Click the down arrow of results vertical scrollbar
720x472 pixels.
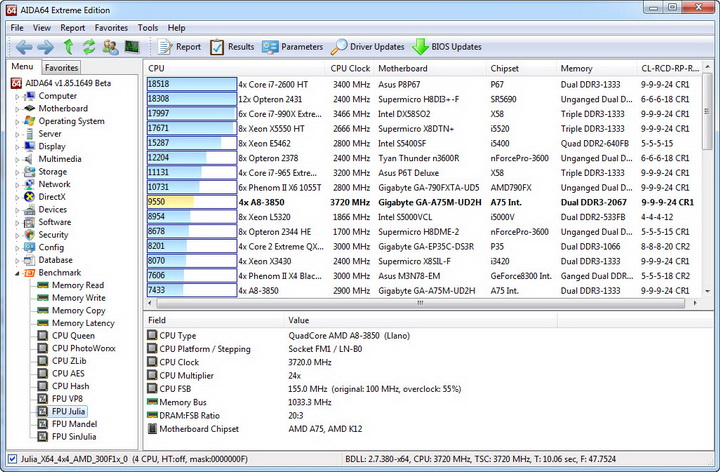[707, 291]
